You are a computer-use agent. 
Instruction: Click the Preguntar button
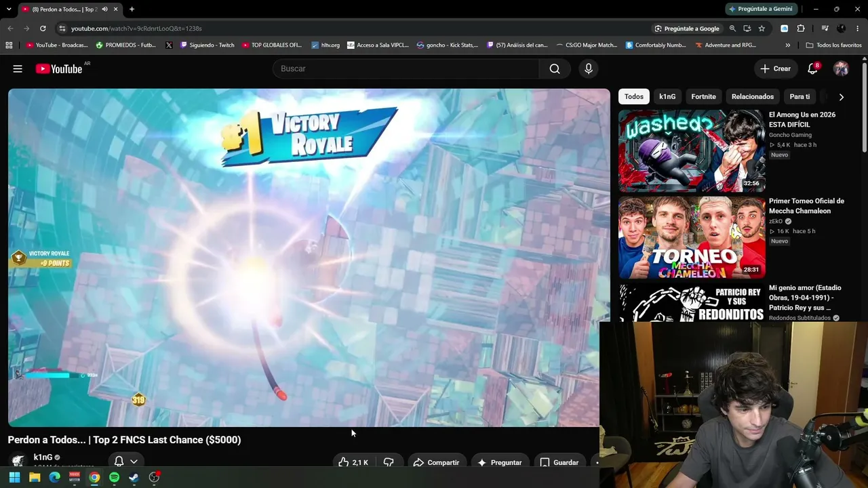click(x=500, y=462)
